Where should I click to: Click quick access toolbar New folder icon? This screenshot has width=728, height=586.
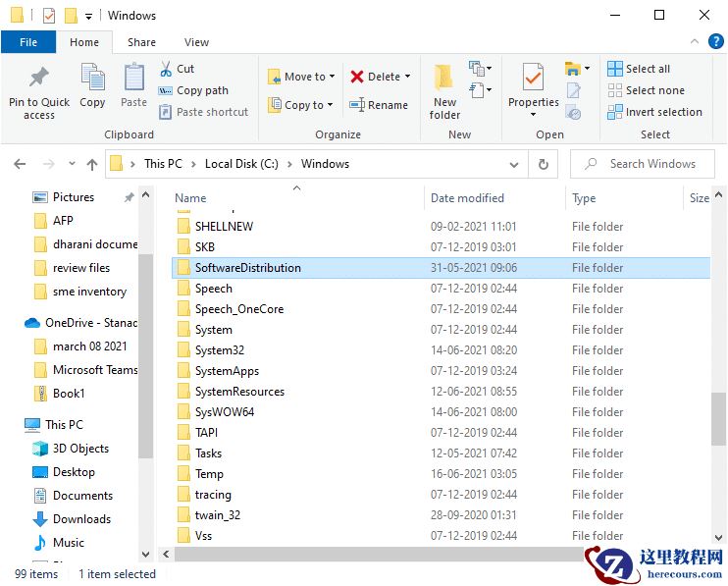coord(70,16)
